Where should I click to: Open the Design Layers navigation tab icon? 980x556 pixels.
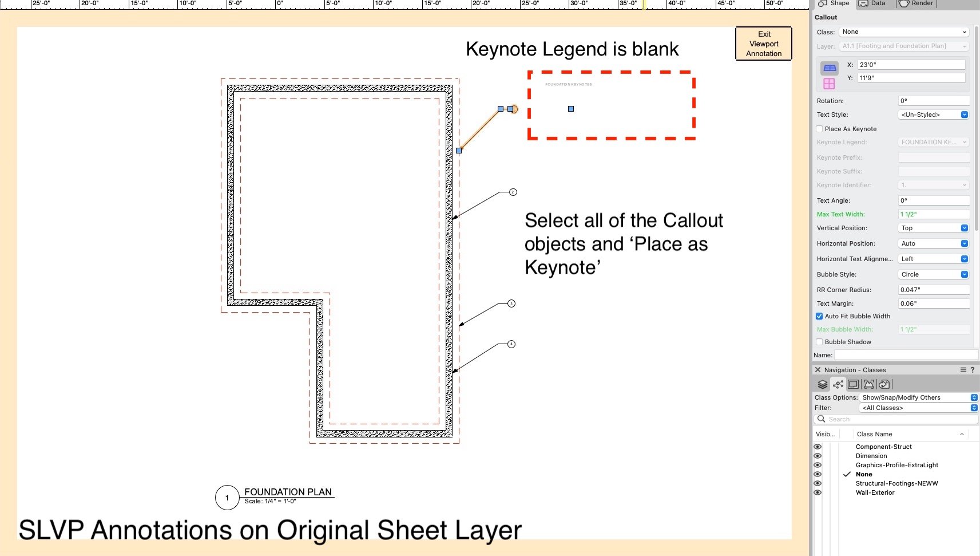823,384
